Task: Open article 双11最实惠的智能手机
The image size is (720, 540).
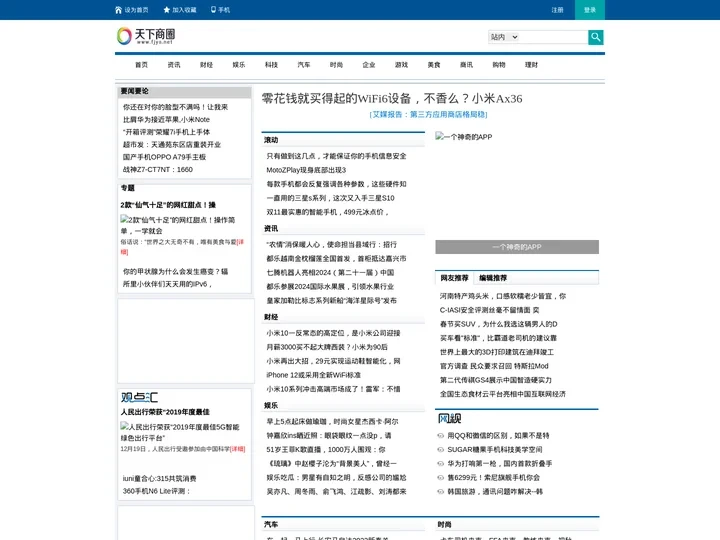Action: point(328,212)
